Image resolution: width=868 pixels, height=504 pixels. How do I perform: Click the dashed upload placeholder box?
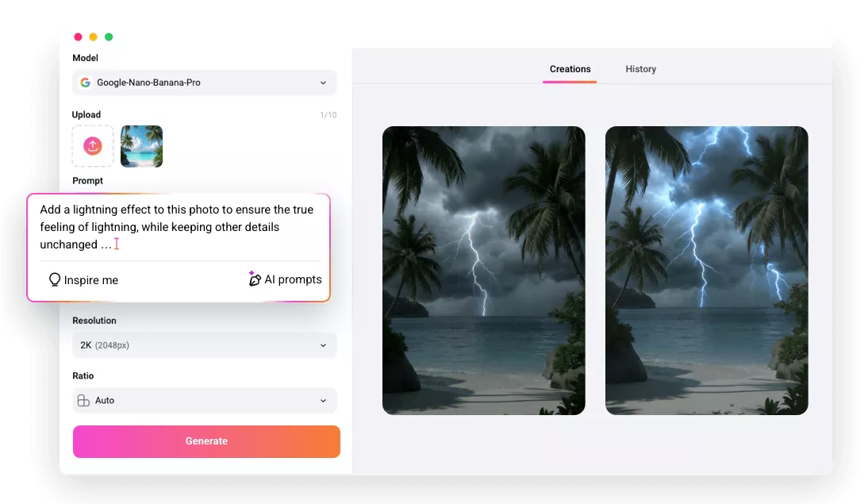point(93,146)
